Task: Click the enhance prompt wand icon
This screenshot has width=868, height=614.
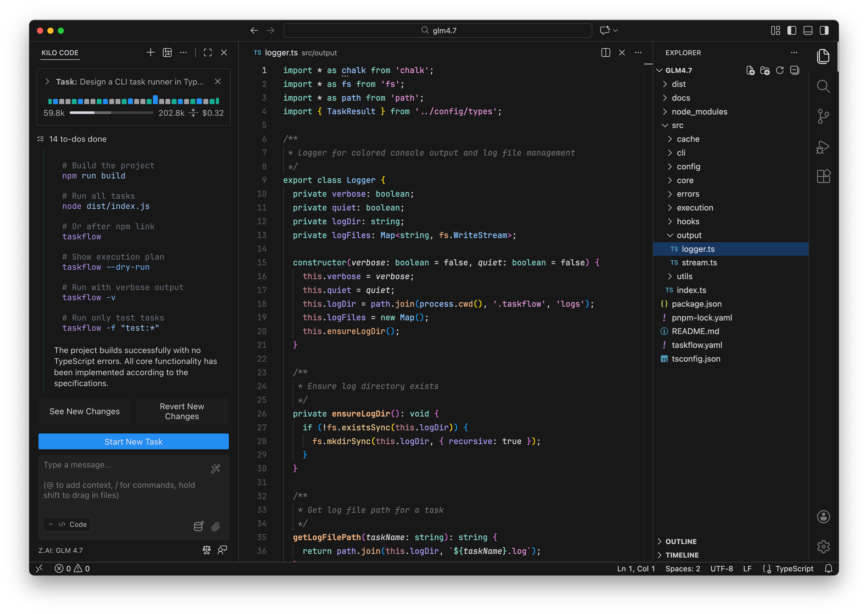Action: [x=216, y=469]
